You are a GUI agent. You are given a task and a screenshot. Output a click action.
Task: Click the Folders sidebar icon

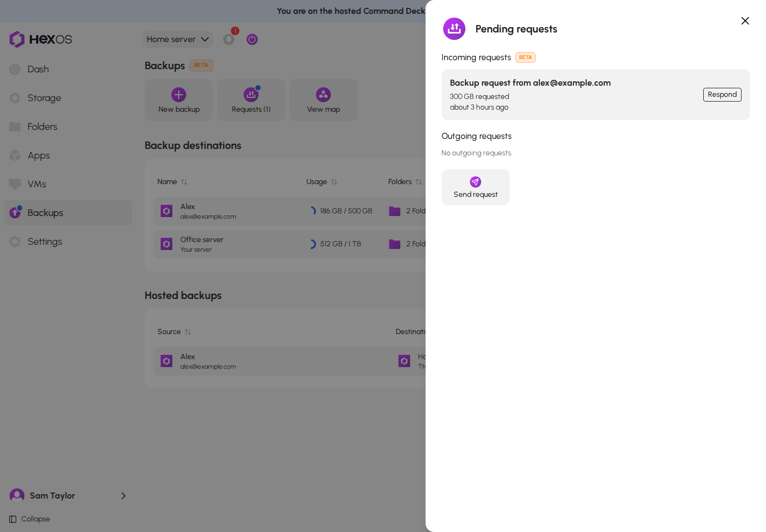[15, 127]
